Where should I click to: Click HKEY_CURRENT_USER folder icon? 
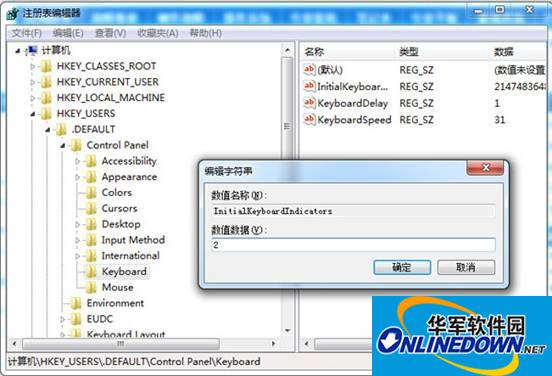[46, 82]
